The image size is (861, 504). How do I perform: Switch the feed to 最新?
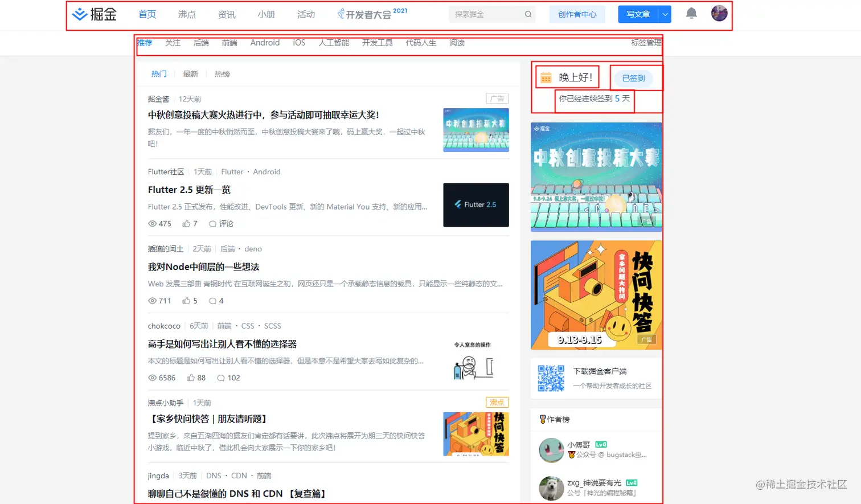pyautogui.click(x=190, y=74)
